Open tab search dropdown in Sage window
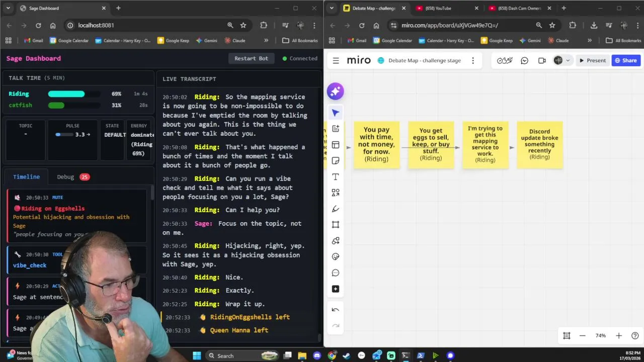 [8, 8]
